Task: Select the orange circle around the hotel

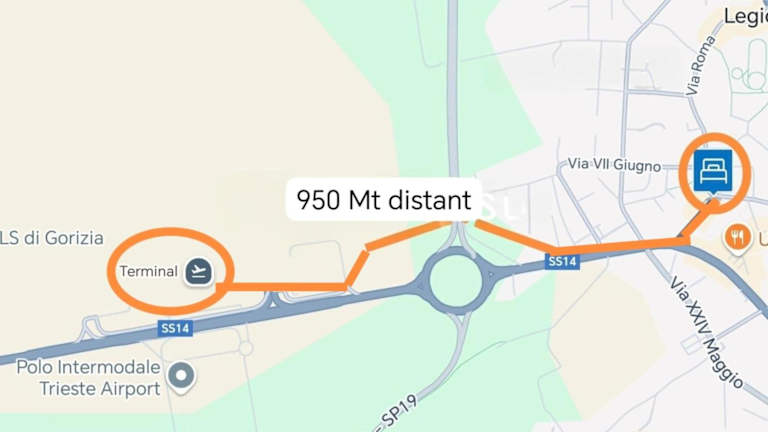Action: click(x=715, y=172)
